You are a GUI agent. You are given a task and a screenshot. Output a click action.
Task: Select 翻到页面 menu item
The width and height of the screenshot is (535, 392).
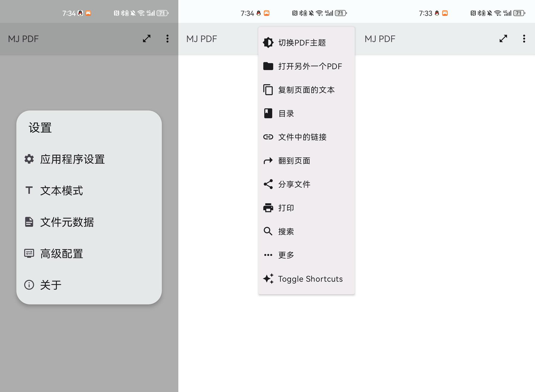[x=306, y=161]
